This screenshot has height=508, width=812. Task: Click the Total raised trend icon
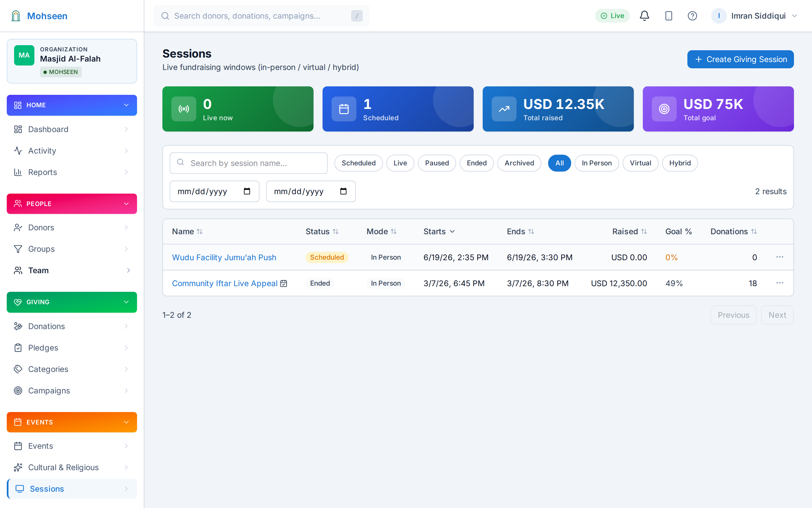504,109
